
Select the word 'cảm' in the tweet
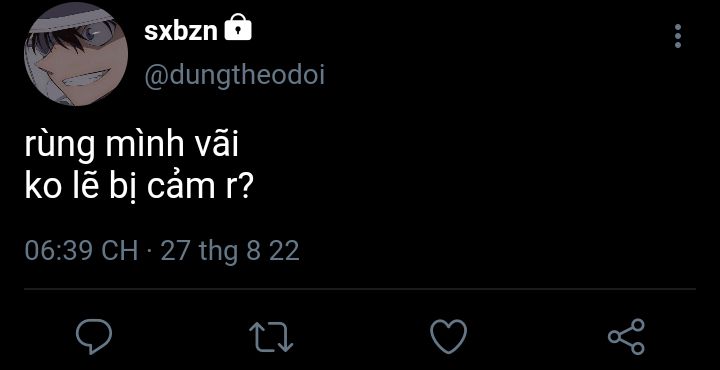[x=185, y=188]
